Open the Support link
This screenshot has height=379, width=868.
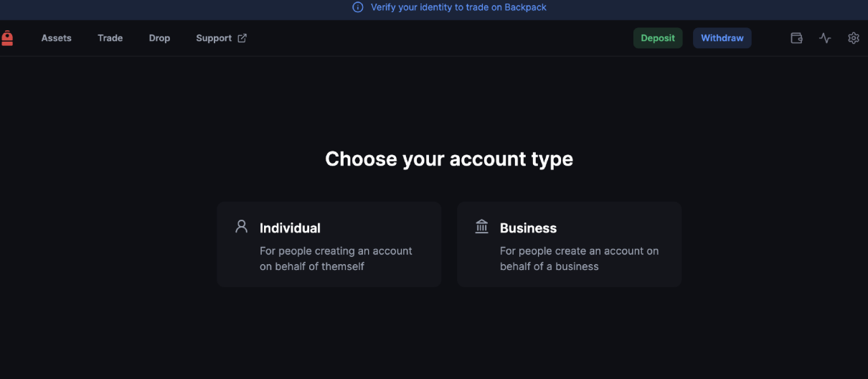coord(214,38)
